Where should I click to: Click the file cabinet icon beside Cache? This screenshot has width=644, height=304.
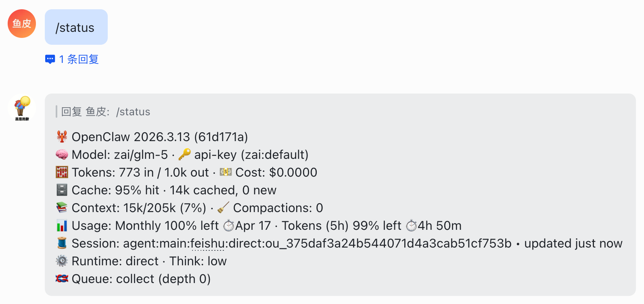(62, 190)
